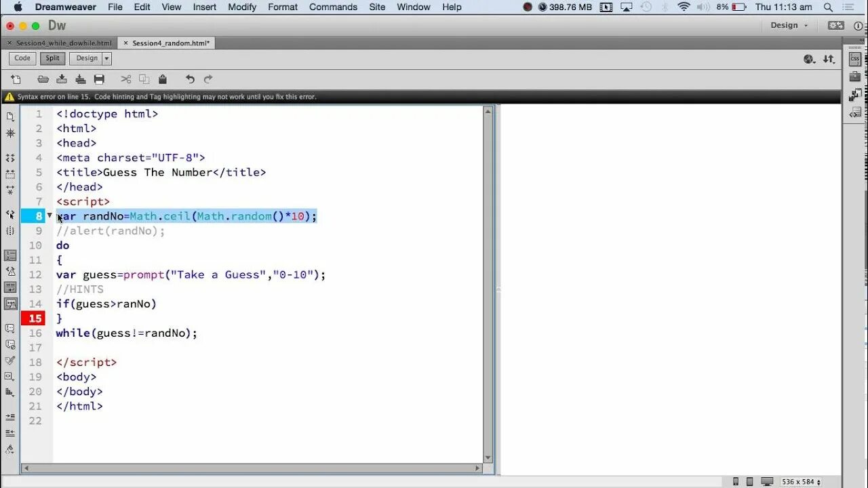
Task: Click Apply Comment icon in coding toolbar
Action: coord(10,328)
